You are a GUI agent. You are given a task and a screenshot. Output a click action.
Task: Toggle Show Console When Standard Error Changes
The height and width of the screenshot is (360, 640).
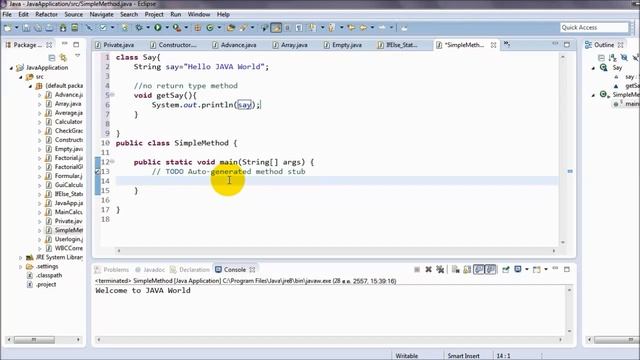(491, 269)
